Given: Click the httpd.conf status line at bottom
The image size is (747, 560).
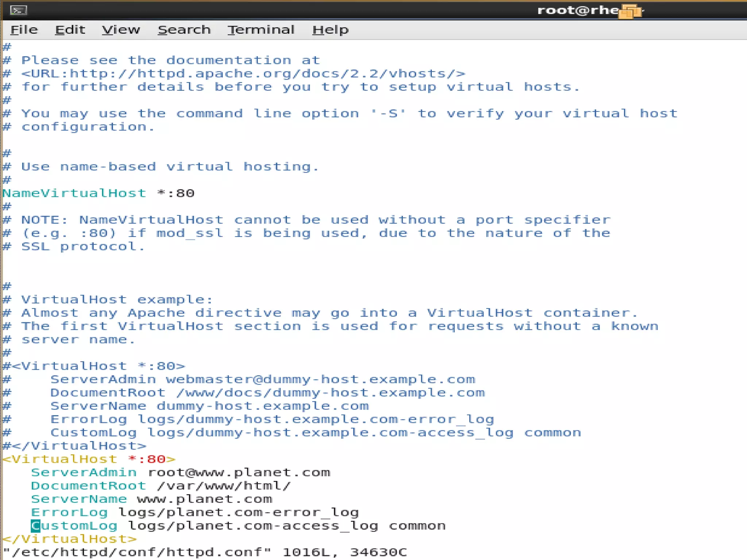Looking at the screenshot, I should pyautogui.click(x=204, y=552).
